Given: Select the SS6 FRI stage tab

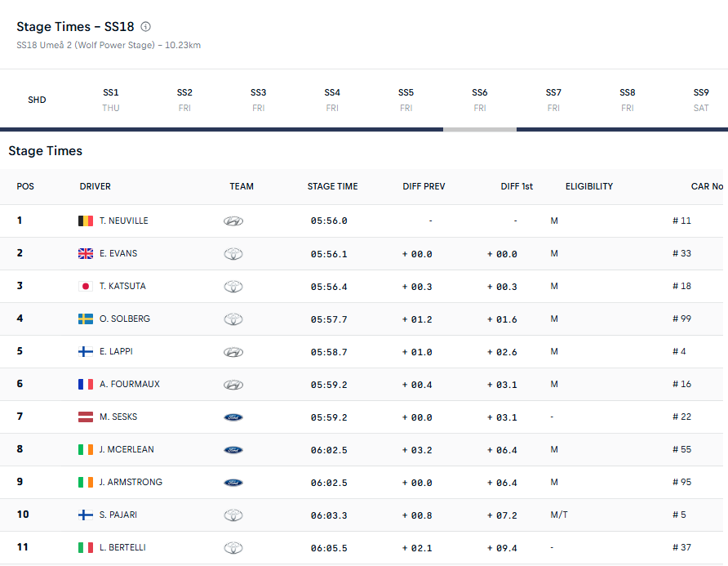Looking at the screenshot, I should point(480,100).
